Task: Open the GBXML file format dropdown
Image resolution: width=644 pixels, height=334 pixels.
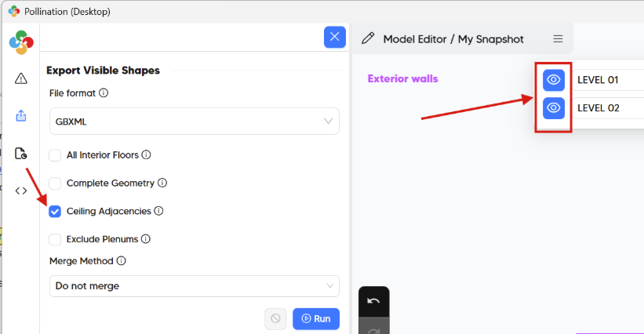Action: click(194, 121)
